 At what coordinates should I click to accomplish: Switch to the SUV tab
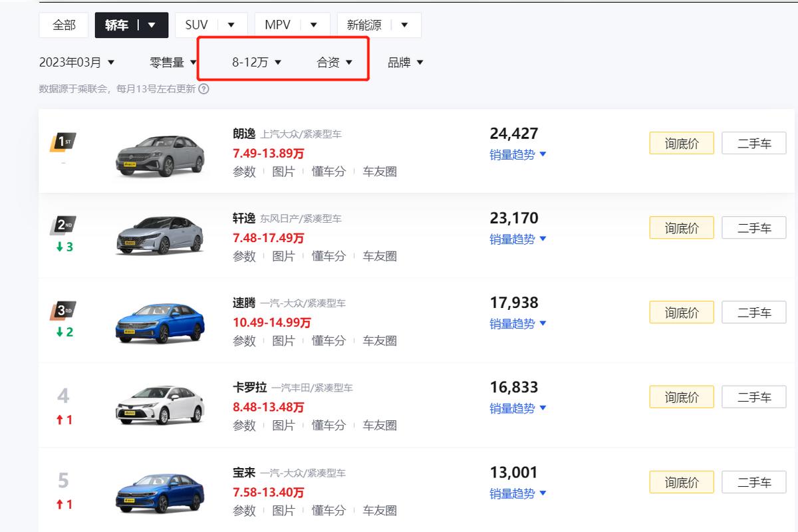coord(196,24)
